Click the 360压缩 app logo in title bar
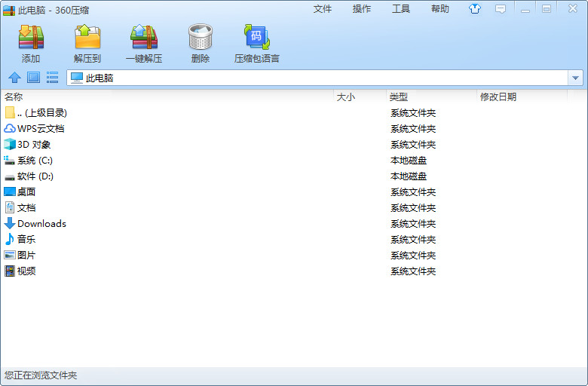Screen dimensions: 588x386 (x=9, y=10)
